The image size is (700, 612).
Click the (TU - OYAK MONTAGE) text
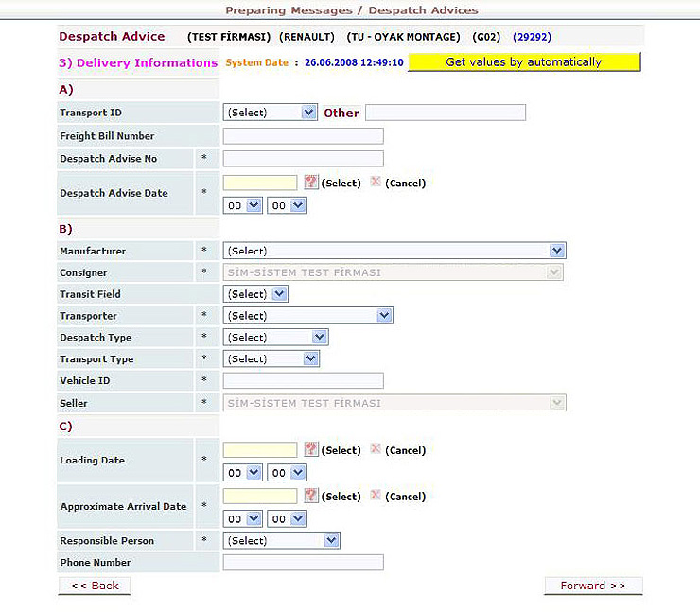pyautogui.click(x=403, y=37)
